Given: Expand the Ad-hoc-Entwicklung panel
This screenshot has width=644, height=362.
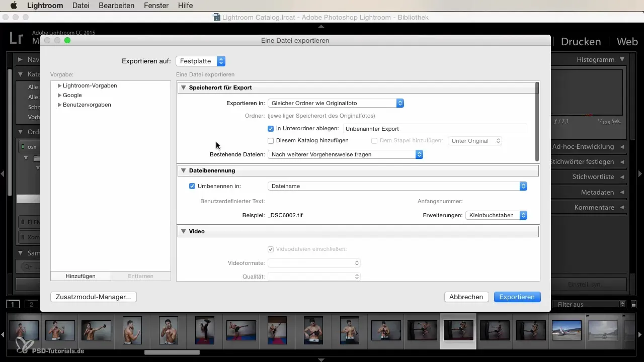Looking at the screenshot, I should click(x=622, y=147).
